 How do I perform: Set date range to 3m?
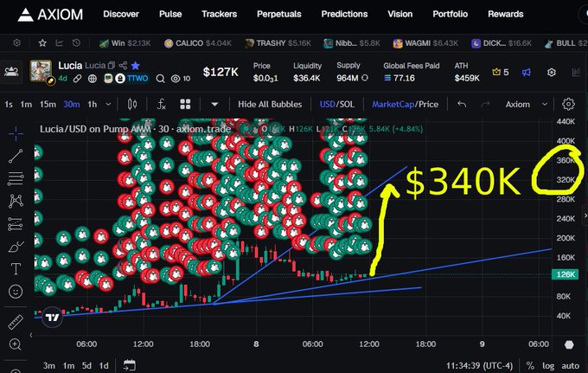click(x=48, y=365)
